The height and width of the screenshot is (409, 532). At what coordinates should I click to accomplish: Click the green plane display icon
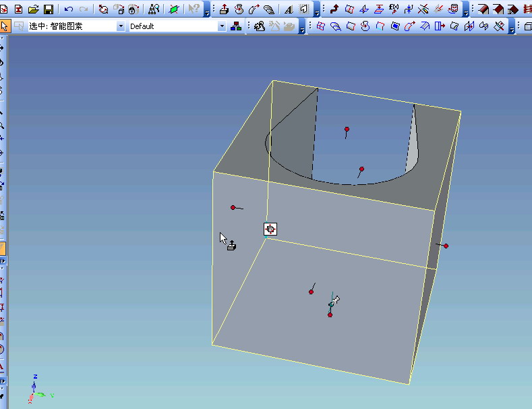click(173, 9)
